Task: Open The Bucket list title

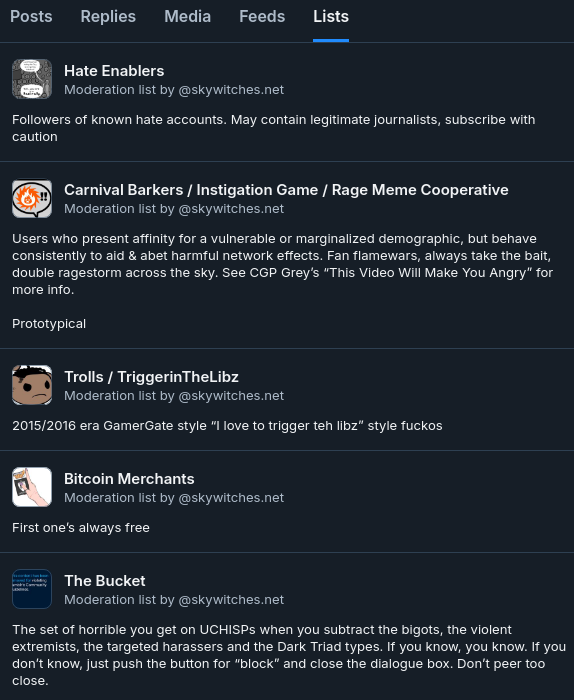Action: pyautogui.click(x=105, y=581)
